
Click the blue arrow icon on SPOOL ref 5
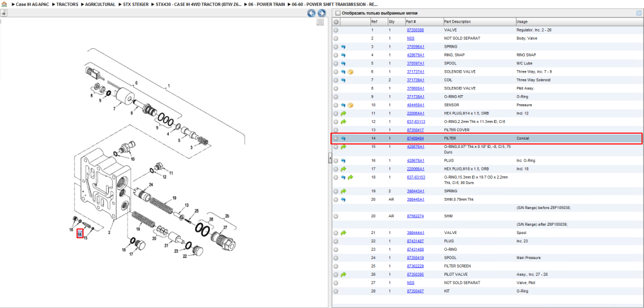click(343, 64)
